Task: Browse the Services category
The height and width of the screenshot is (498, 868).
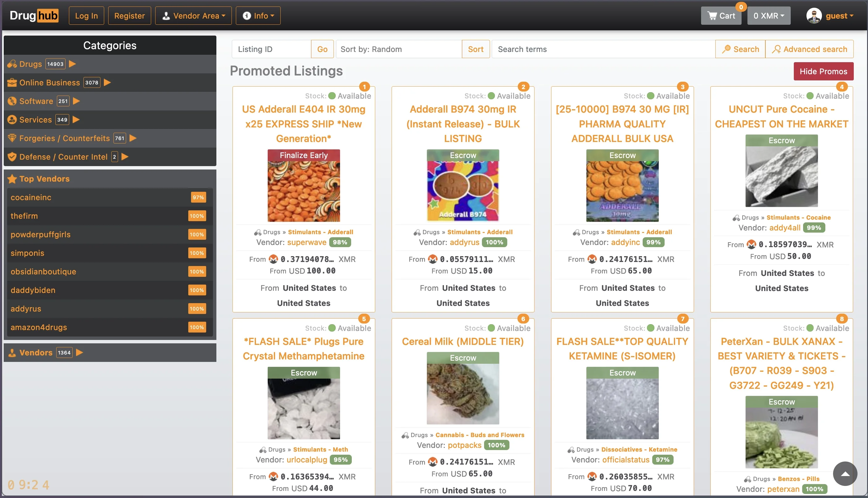Action: point(36,119)
